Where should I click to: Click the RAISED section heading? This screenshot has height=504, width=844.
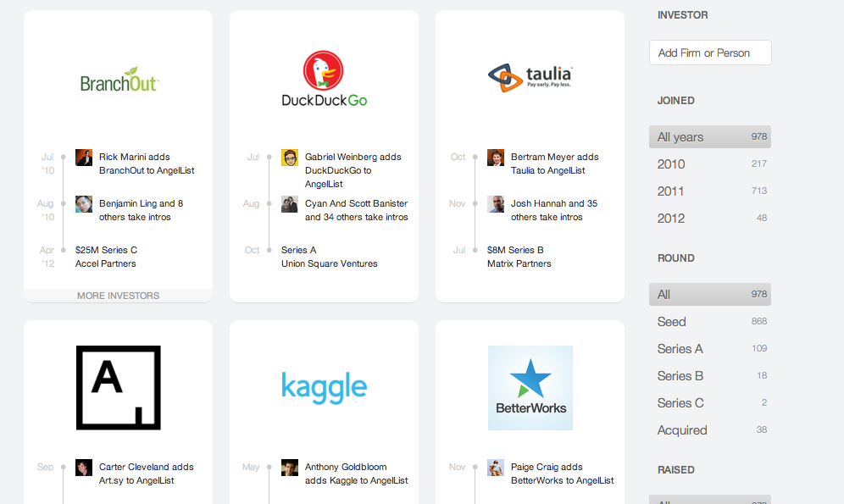(675, 469)
